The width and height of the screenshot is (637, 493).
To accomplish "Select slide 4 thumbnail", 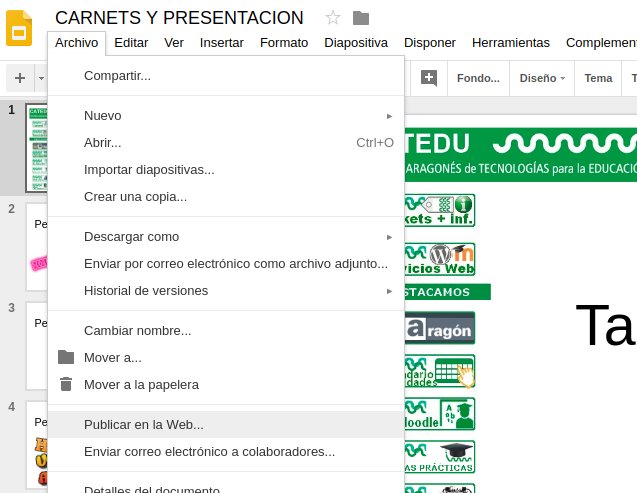I will [x=37, y=445].
